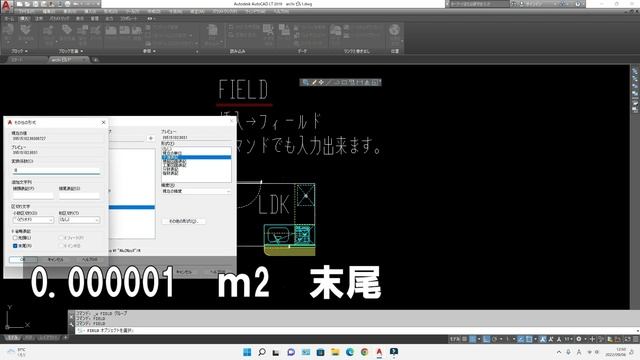The width and height of the screenshot is (640, 360).
Task: Open the ファイル(F) menu
Action: [x=27, y=11]
